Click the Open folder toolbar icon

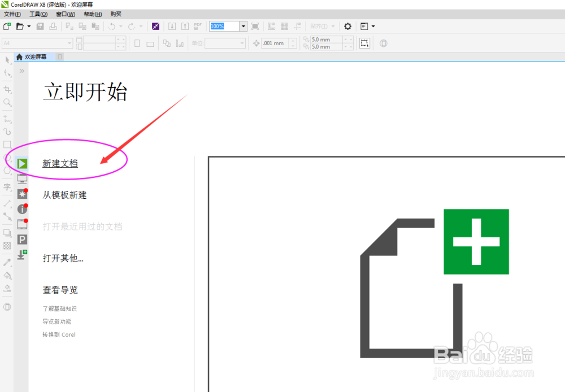[x=20, y=27]
